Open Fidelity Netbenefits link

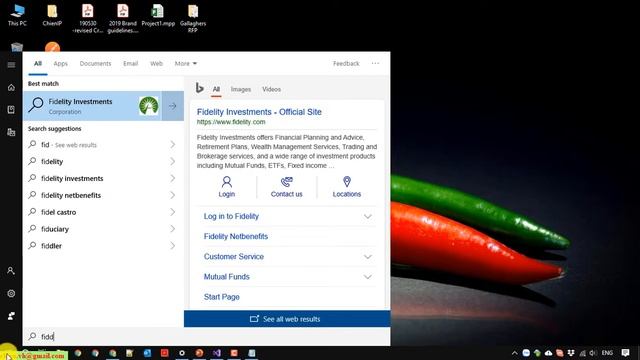coord(236,236)
